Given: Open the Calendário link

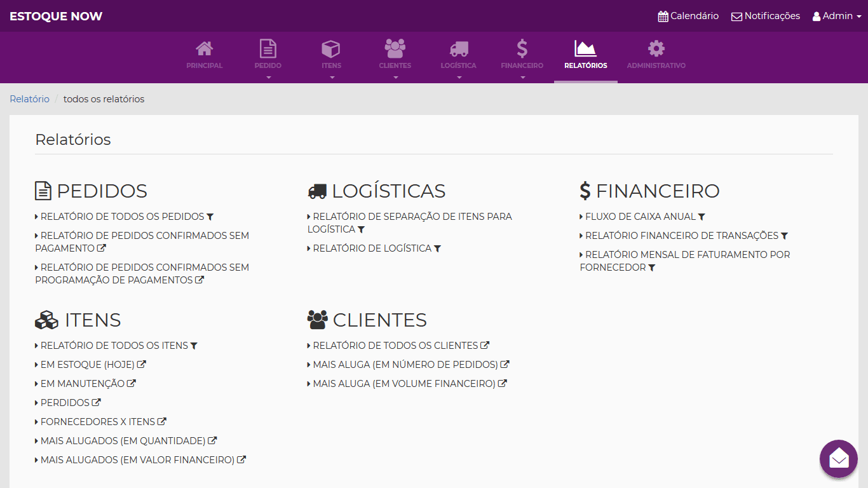Looking at the screenshot, I should [688, 16].
